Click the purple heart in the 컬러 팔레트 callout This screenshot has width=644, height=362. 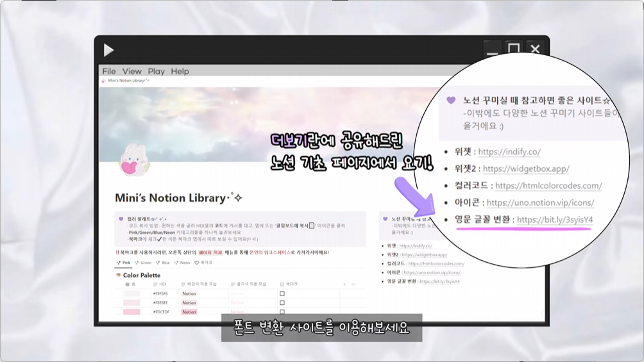pyautogui.click(x=121, y=218)
